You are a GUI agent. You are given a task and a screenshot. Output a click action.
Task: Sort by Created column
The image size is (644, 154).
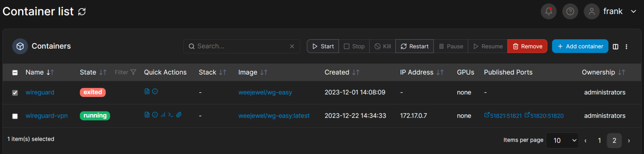(342, 72)
